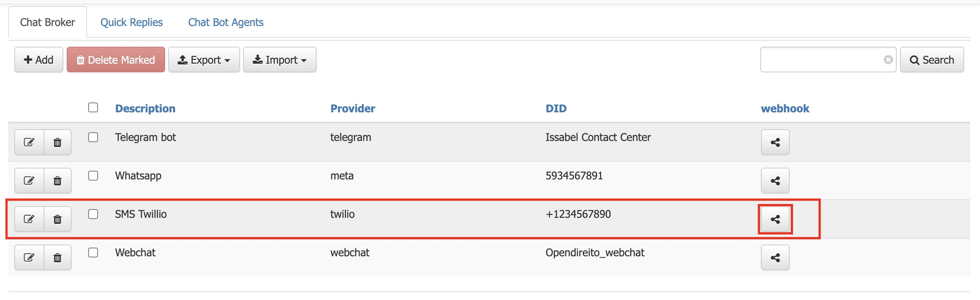Image resolution: width=980 pixels, height=300 pixels.
Task: Edit the SMS Twillio entry
Action: point(29,219)
